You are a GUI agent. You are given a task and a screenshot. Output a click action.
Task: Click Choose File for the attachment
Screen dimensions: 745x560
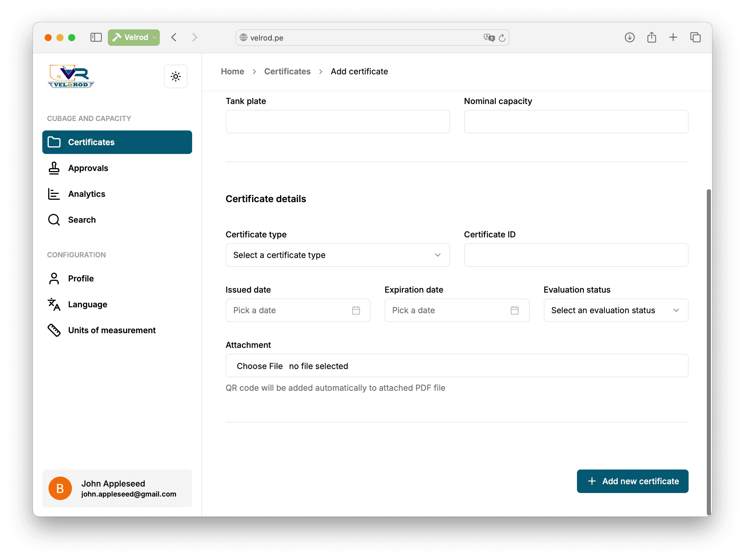(x=260, y=366)
